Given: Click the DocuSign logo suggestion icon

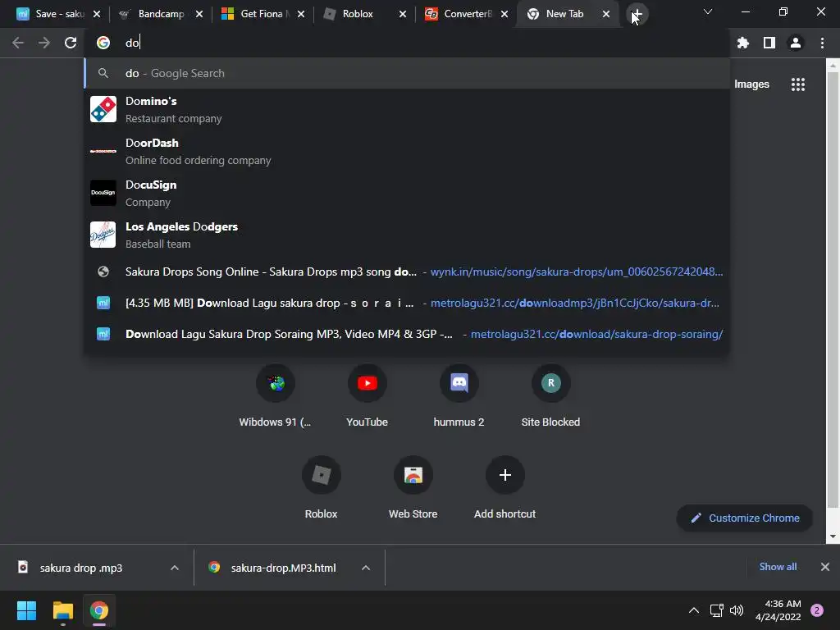Looking at the screenshot, I should coord(103,193).
